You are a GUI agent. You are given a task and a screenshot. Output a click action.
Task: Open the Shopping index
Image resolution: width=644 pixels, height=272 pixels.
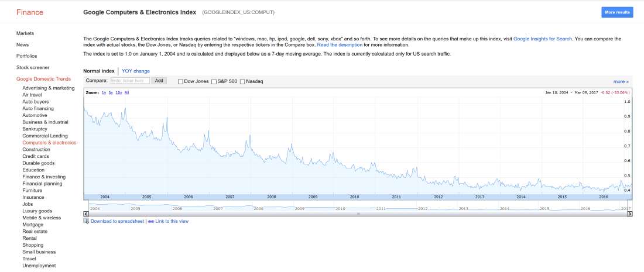pyautogui.click(x=33, y=245)
